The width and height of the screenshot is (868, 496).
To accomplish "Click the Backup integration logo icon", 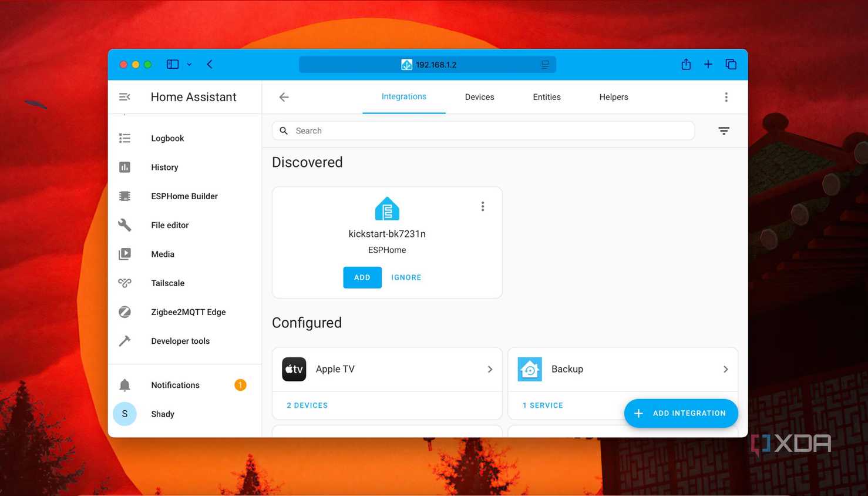I will point(530,369).
